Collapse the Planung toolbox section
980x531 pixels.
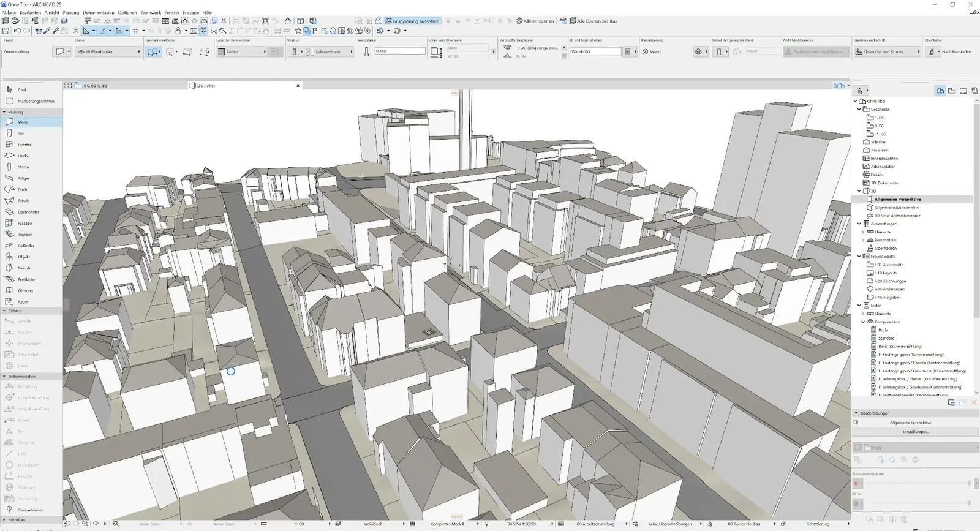tap(4, 112)
